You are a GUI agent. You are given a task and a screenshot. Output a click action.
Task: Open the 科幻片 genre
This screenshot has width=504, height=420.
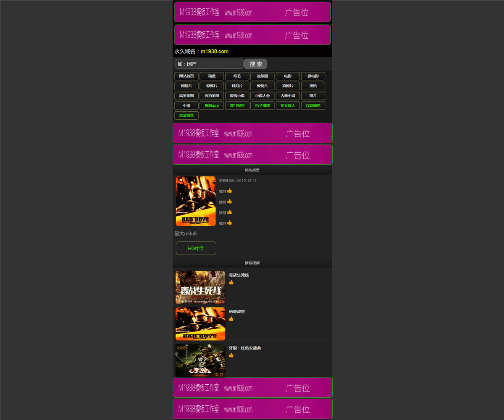coord(237,86)
